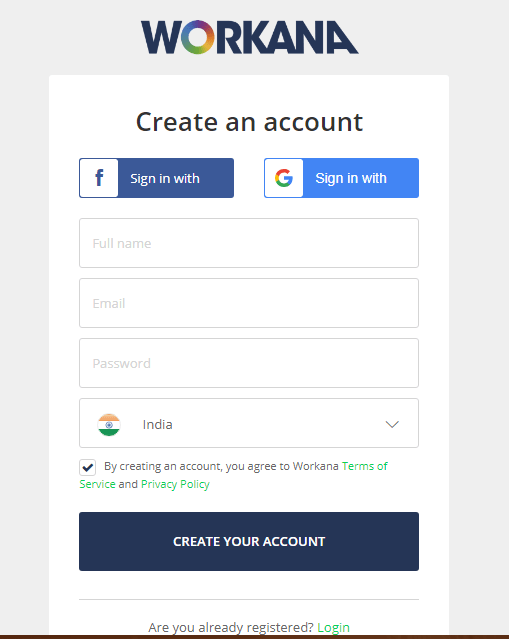Sign in with Facebook button

156,178
